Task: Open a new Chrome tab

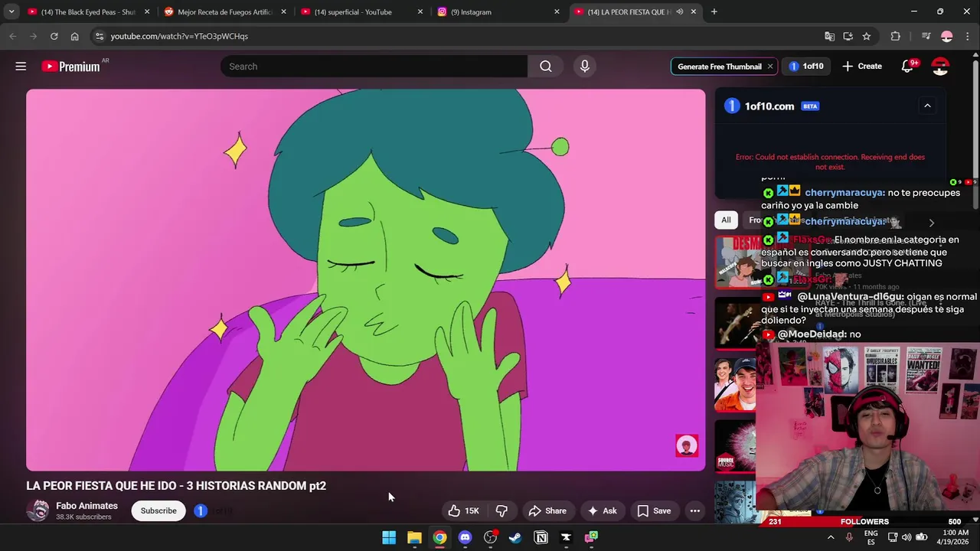Action: [x=714, y=11]
